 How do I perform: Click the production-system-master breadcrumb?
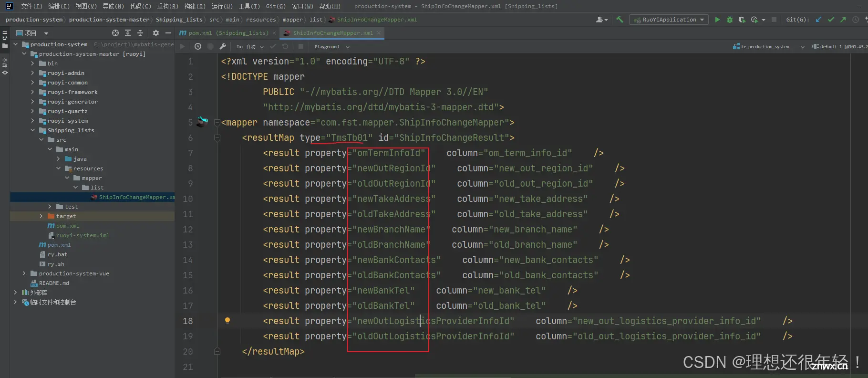tap(109, 20)
